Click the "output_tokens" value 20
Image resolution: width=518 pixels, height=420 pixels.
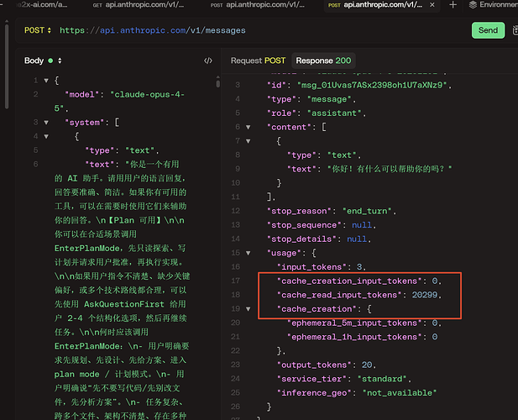366,365
